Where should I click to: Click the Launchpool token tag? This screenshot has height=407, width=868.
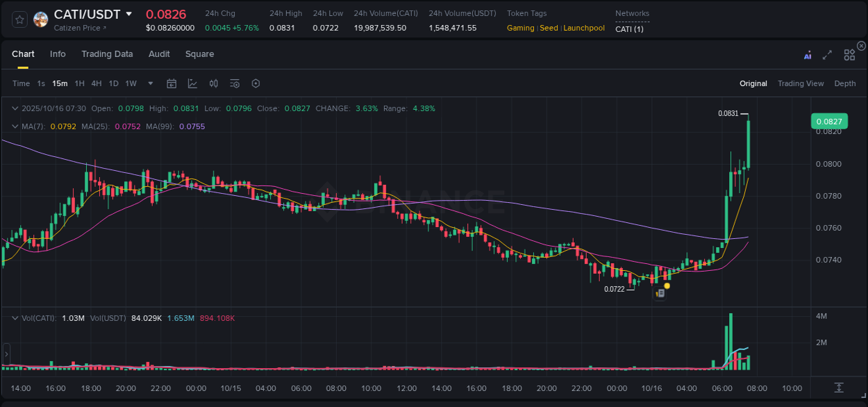[x=584, y=28]
